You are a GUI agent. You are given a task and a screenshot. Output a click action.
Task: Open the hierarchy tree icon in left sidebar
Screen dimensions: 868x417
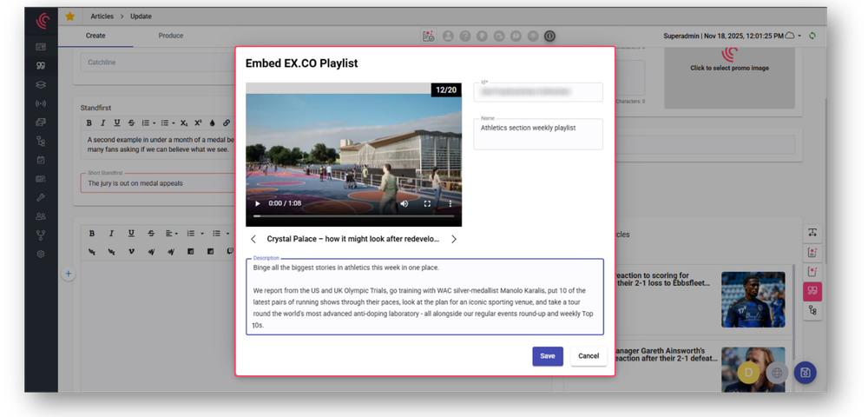tap(41, 142)
